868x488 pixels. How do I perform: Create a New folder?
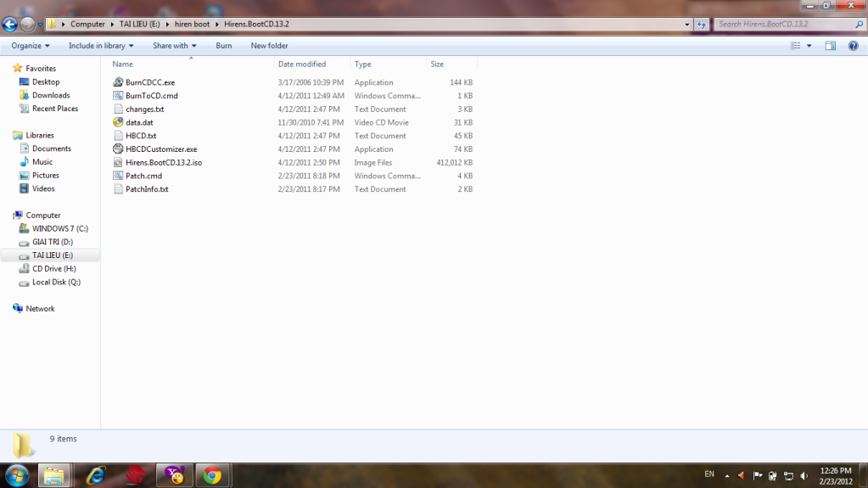click(269, 46)
